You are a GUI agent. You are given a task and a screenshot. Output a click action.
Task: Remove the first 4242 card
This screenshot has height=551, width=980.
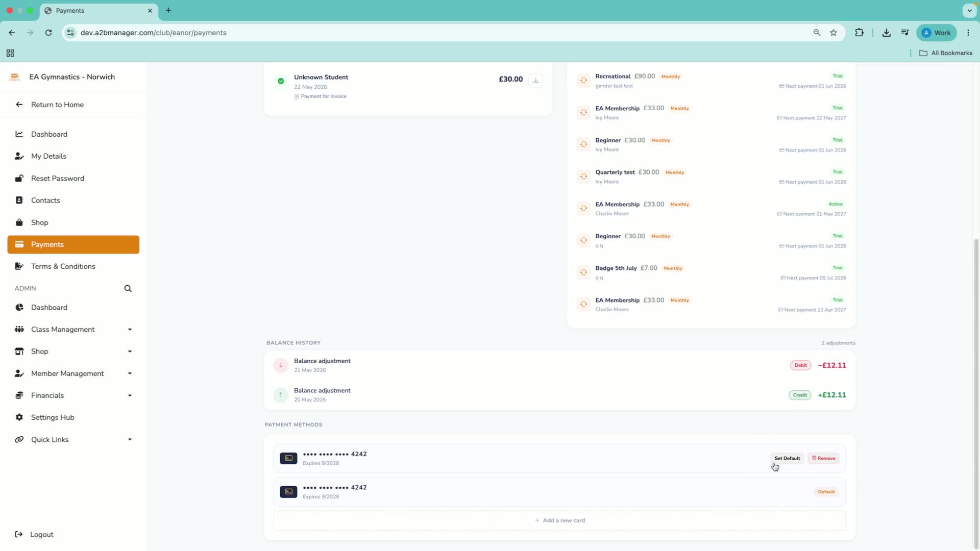823,458
